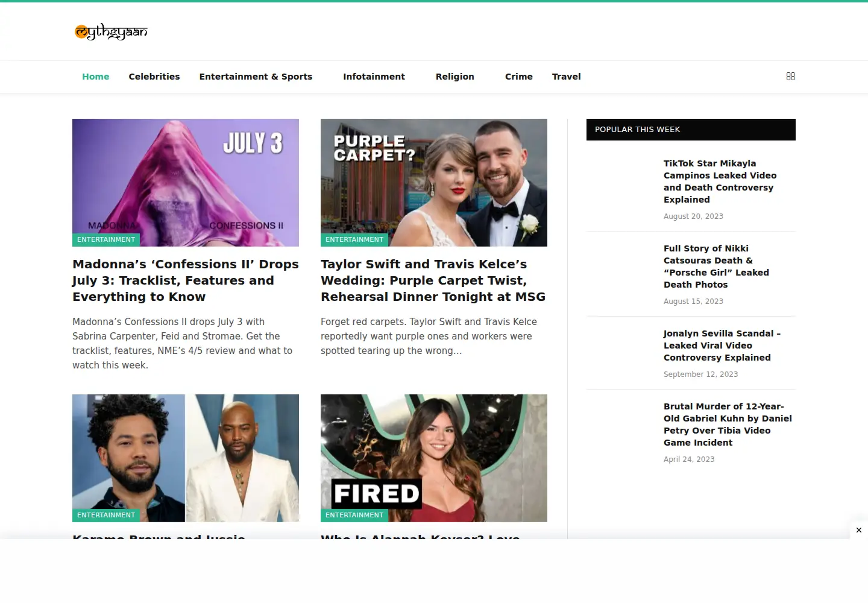Click the August 20, 2023 date
The height and width of the screenshot is (603, 868).
tap(693, 216)
